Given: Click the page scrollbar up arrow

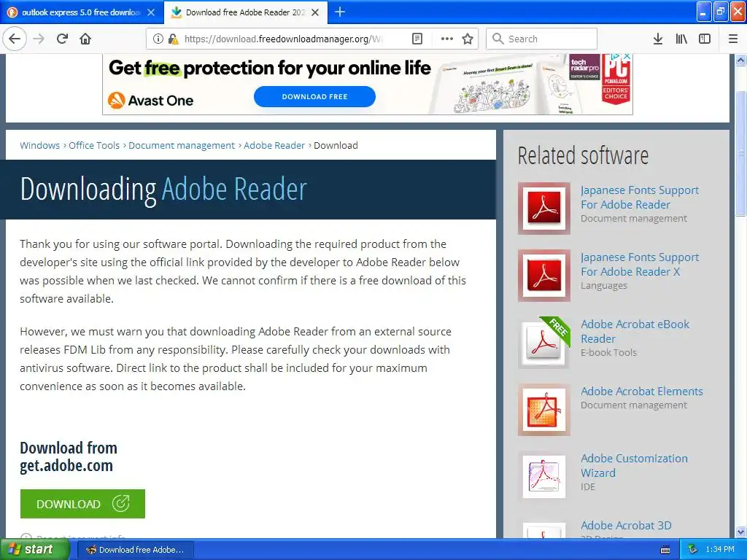Looking at the screenshot, I should tap(741, 60).
